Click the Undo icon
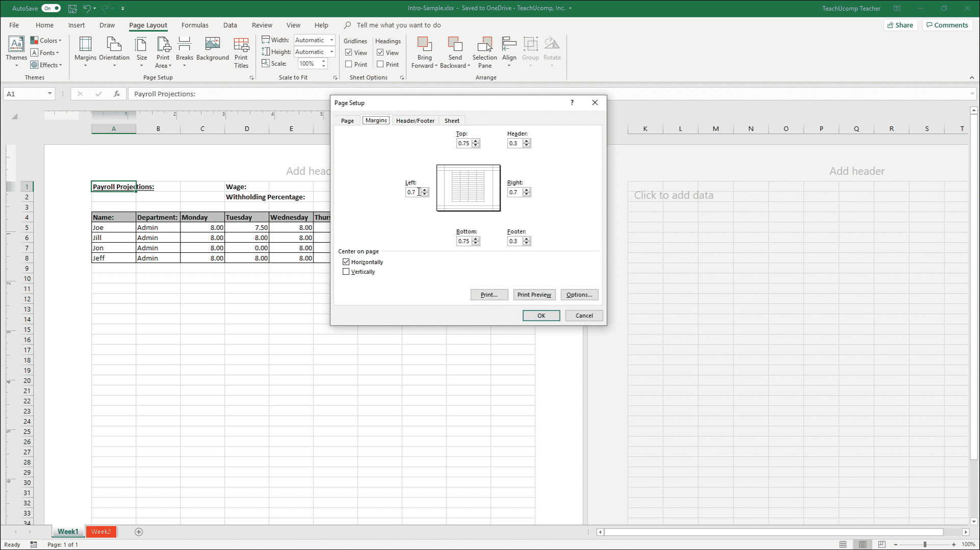This screenshot has width=980, height=550. click(87, 8)
